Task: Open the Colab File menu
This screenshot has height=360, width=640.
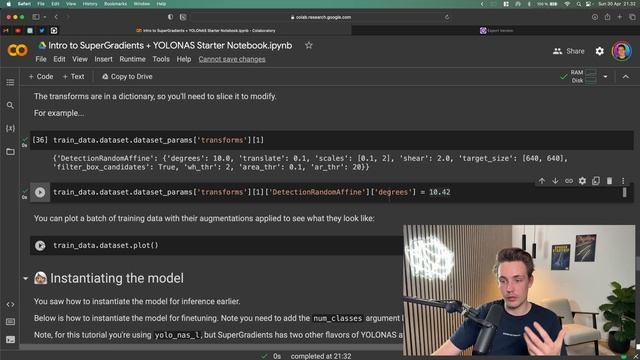Action: pyautogui.click(x=41, y=59)
